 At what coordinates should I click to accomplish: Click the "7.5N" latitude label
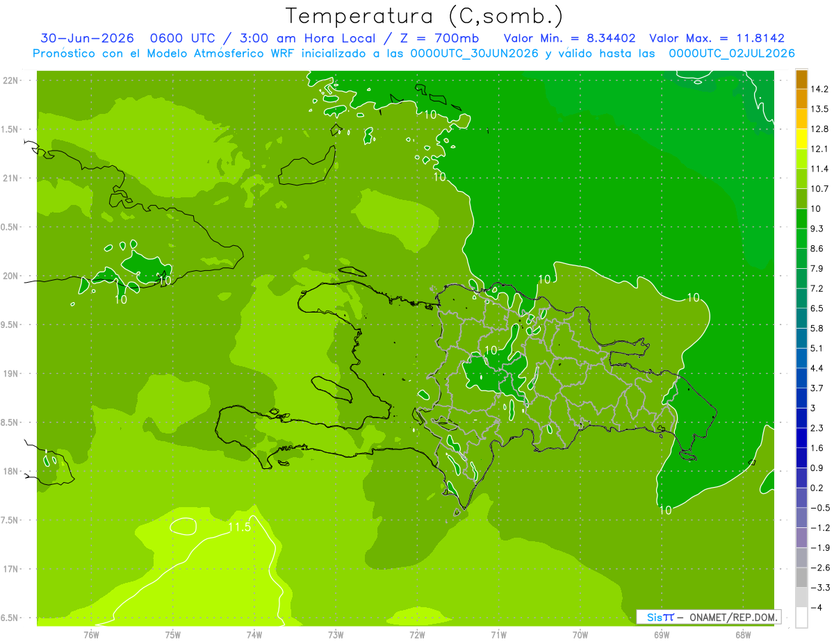click(10, 520)
